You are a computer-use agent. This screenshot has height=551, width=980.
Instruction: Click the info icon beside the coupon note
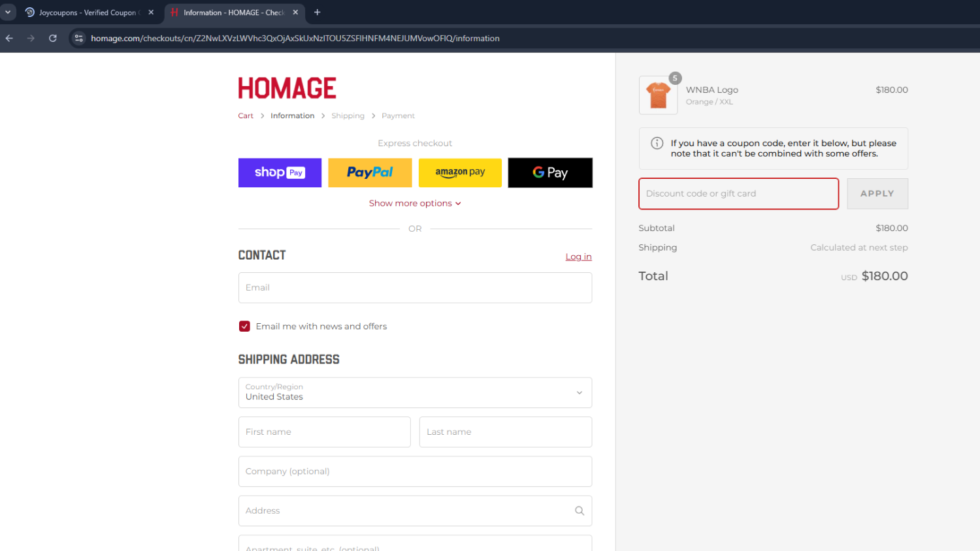657,144
